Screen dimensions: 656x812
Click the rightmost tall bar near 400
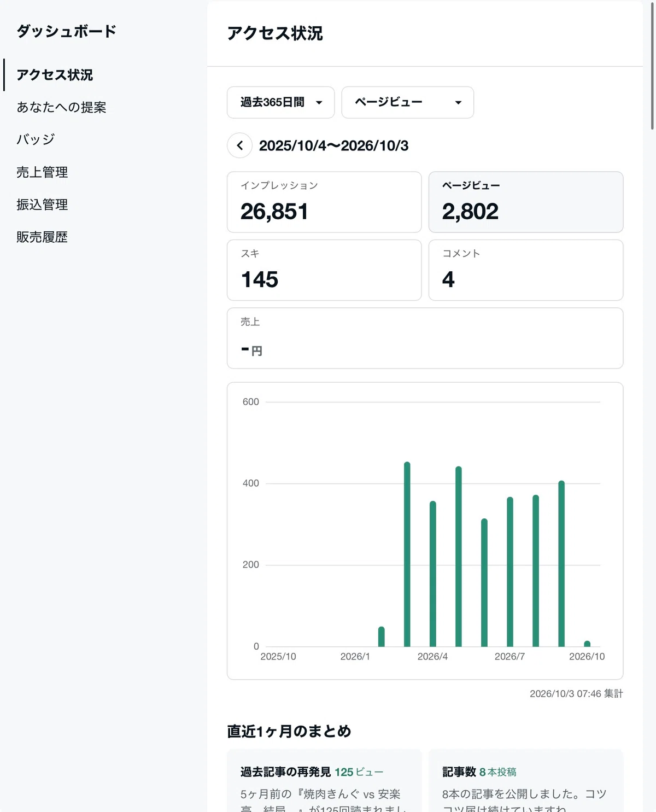click(x=561, y=564)
